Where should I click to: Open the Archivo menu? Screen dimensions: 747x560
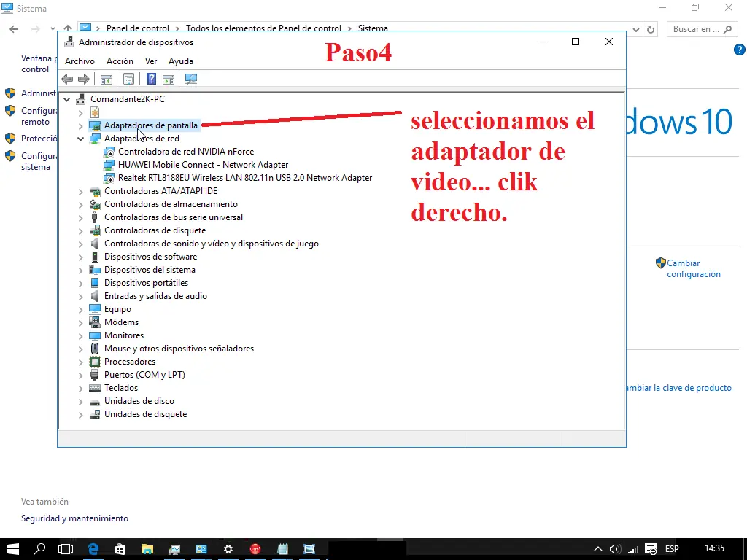coord(80,61)
